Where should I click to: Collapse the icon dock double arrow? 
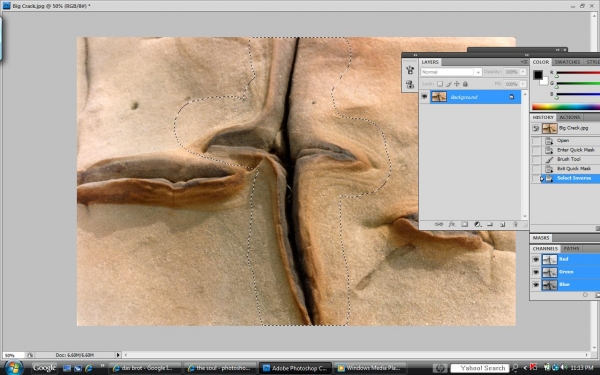tap(415, 55)
